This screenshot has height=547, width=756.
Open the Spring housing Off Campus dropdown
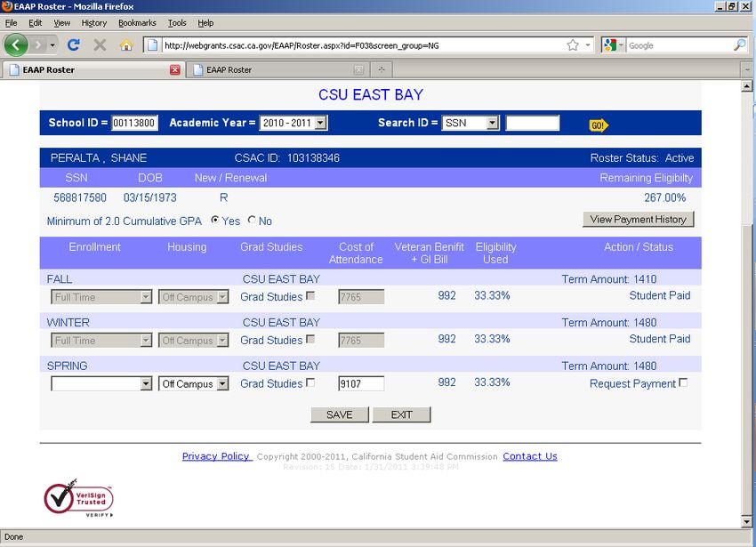[x=193, y=384]
